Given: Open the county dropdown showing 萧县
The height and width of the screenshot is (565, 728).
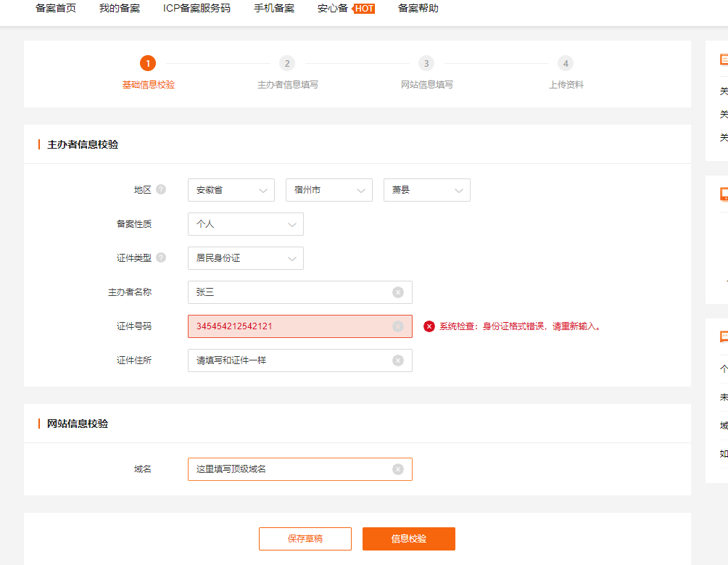Looking at the screenshot, I should [x=426, y=190].
